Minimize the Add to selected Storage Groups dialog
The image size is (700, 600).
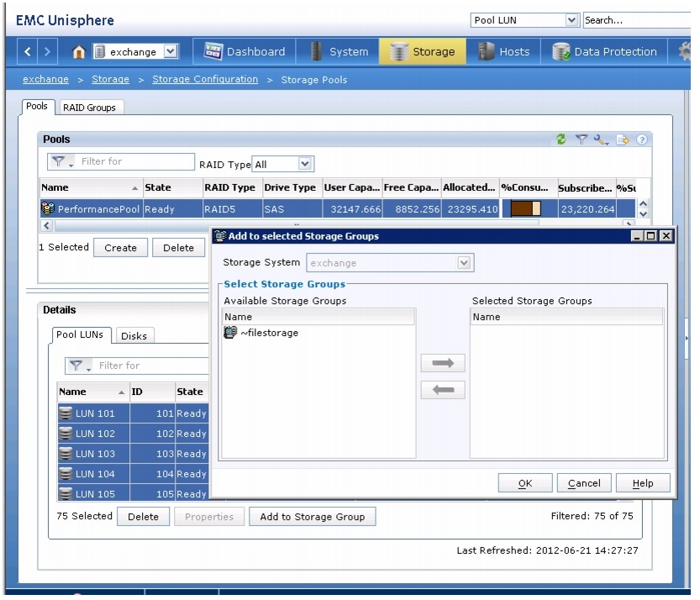[637, 235]
